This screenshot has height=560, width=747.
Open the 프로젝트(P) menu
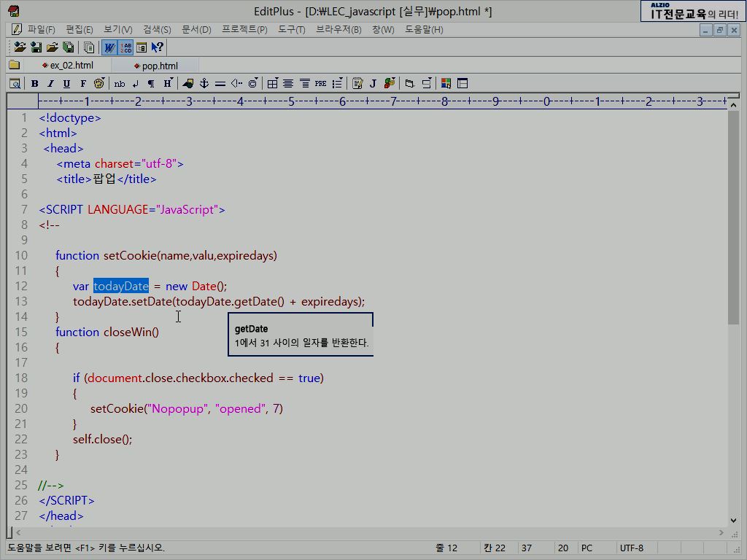click(x=244, y=29)
